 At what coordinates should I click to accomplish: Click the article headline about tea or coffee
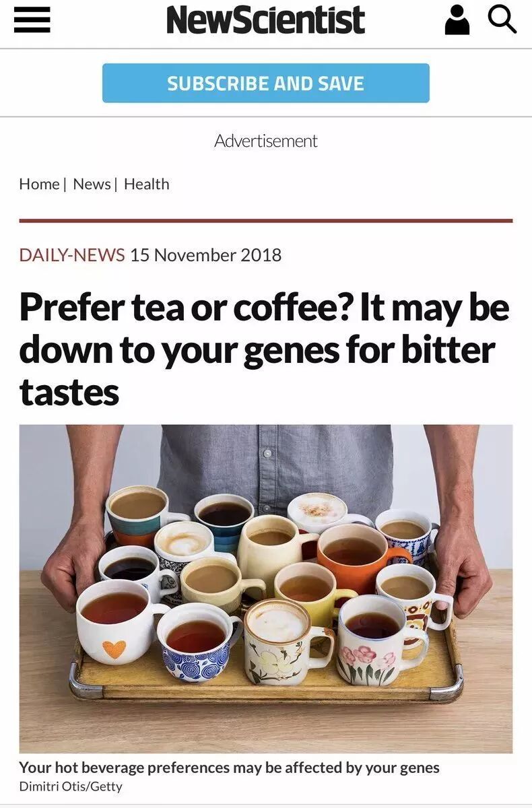[x=265, y=350]
